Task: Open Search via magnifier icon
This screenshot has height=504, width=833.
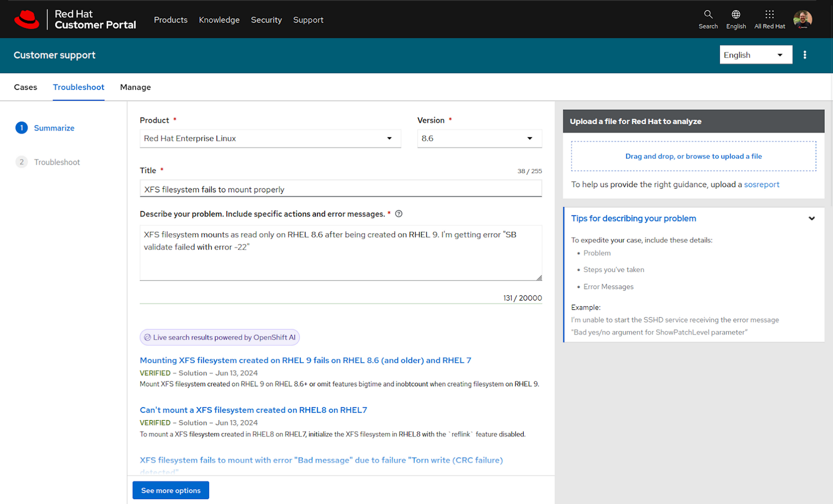Action: pos(708,15)
